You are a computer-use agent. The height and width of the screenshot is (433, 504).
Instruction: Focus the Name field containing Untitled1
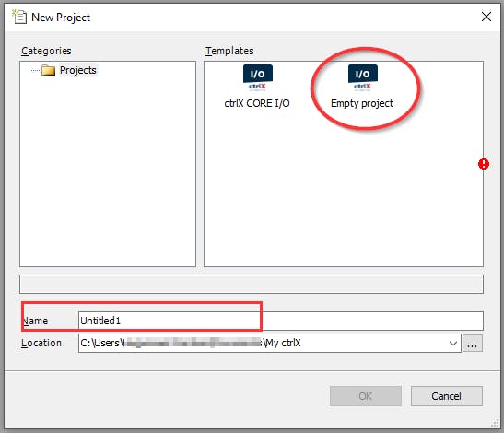pos(281,321)
